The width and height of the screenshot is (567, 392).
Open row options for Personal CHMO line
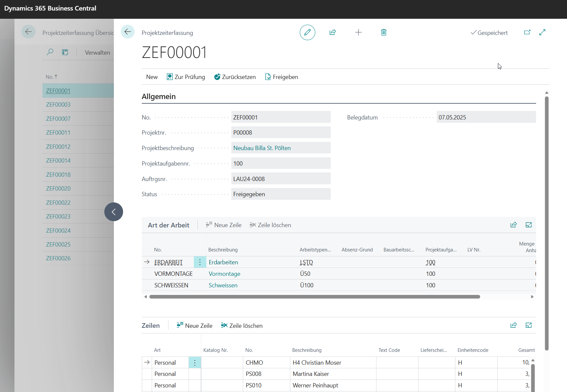(x=195, y=362)
